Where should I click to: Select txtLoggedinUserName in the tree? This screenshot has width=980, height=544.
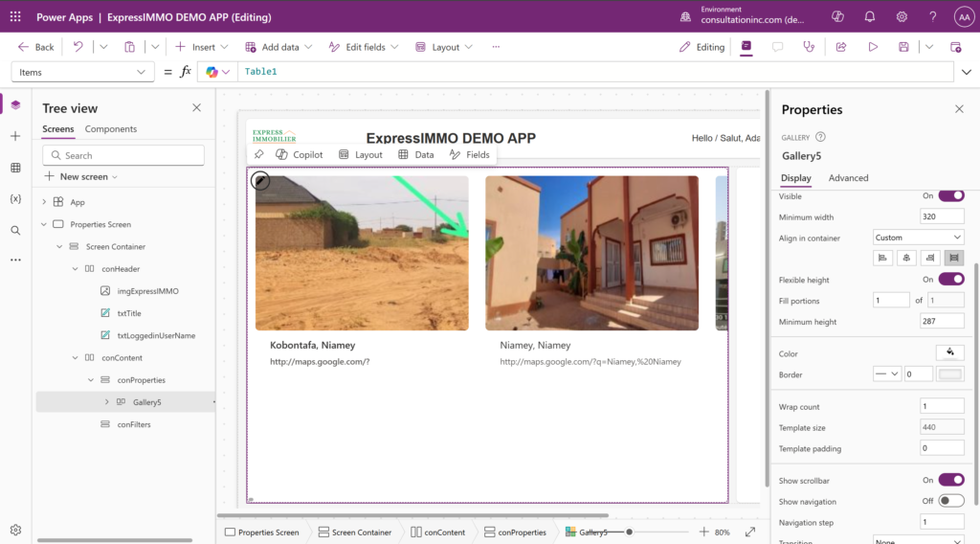pos(156,336)
